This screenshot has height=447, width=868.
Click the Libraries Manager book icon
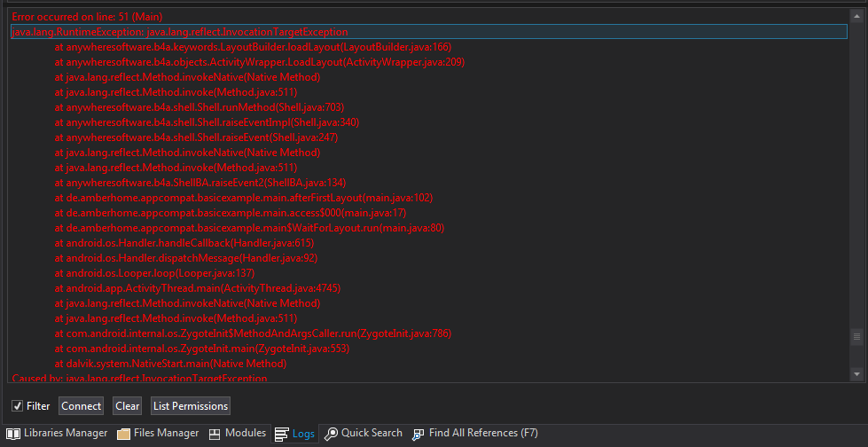13,434
